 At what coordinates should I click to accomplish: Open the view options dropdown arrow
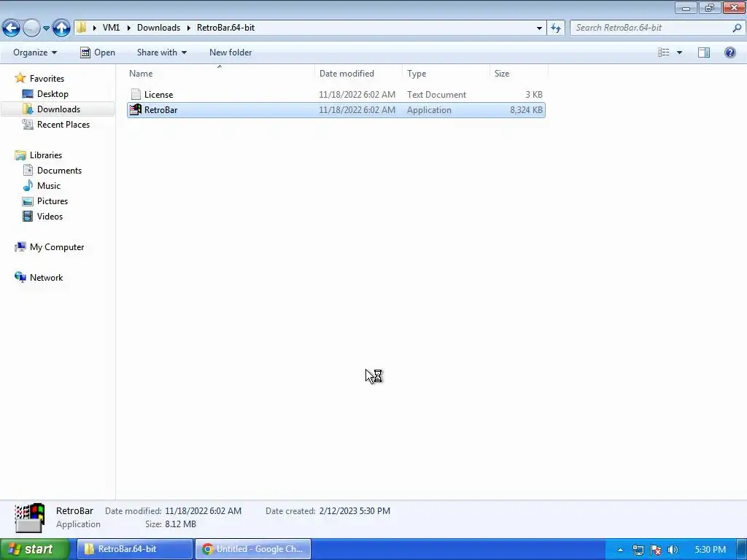(x=679, y=52)
